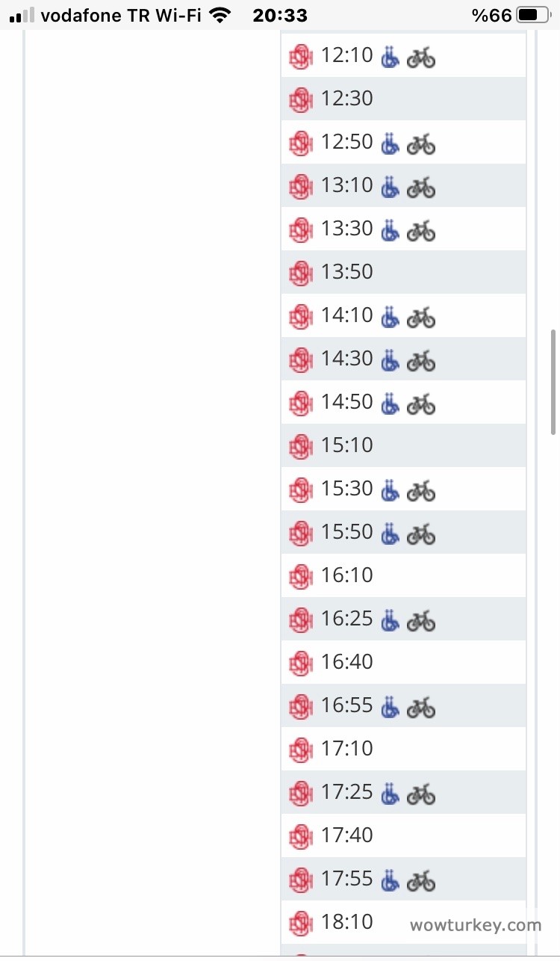Tap the 16:40 departure time
Image resolution: width=560 pixels, height=961 pixels.
pyautogui.click(x=347, y=662)
